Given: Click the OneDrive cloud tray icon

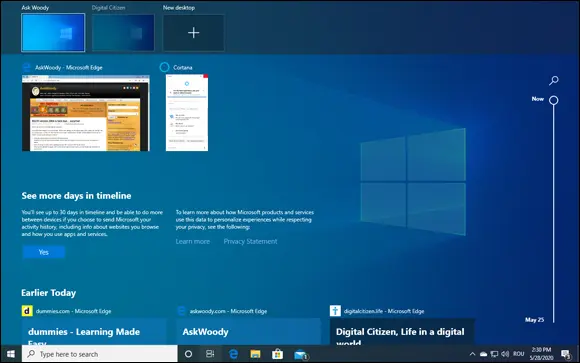Looking at the screenshot, I should [x=483, y=354].
